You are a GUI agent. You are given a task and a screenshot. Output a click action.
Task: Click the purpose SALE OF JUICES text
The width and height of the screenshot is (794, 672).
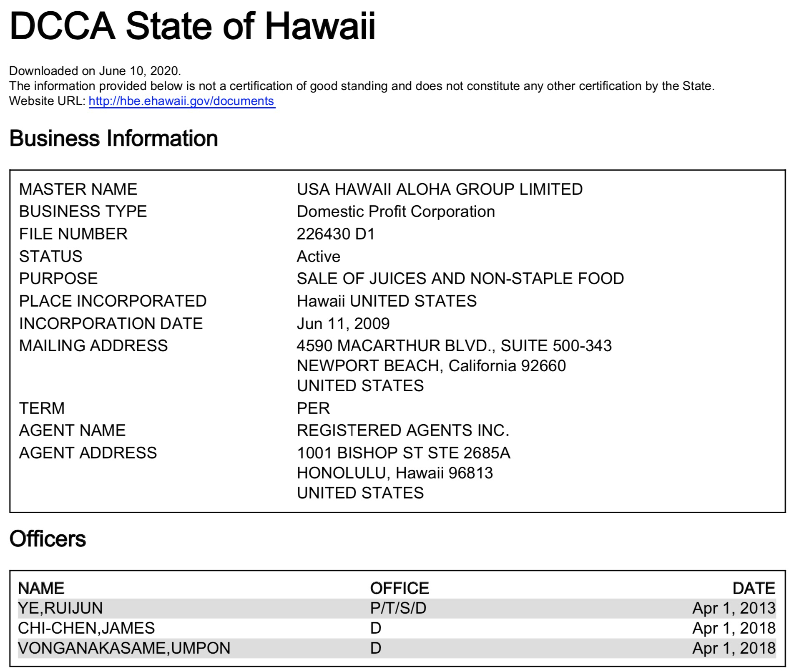(x=460, y=279)
